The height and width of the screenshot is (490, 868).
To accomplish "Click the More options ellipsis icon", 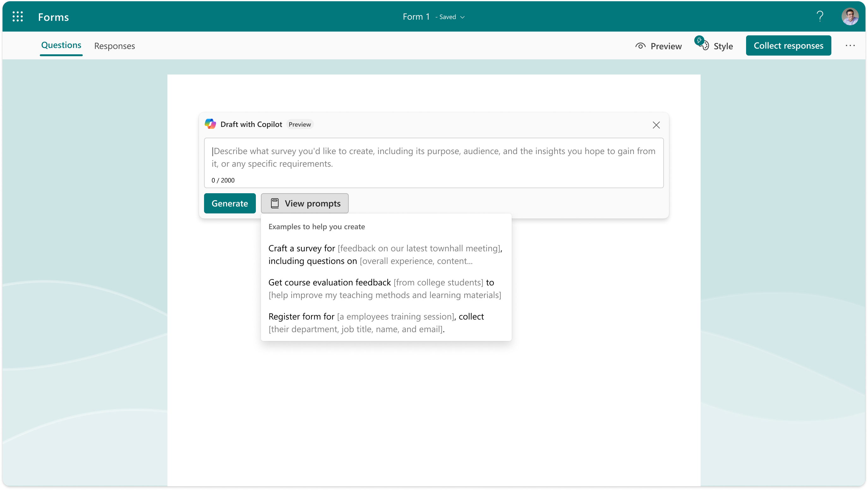I will 850,45.
